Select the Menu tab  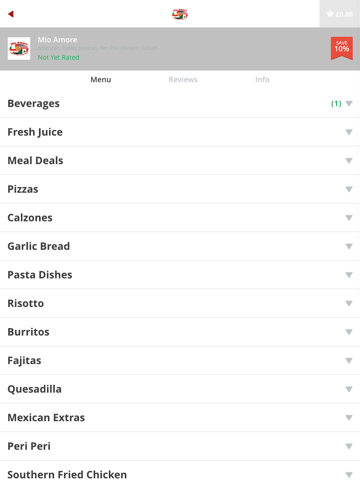click(101, 80)
